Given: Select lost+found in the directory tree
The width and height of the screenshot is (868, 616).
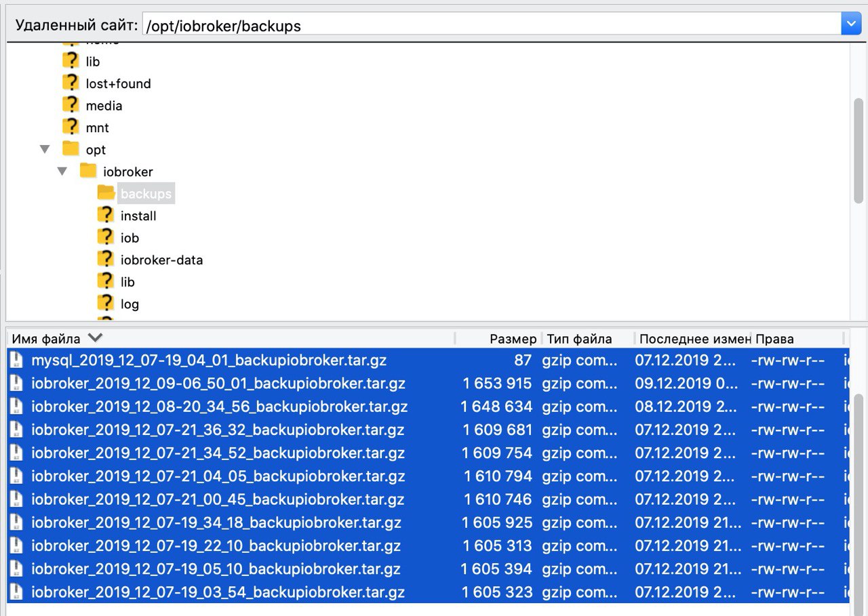Looking at the screenshot, I should [118, 83].
